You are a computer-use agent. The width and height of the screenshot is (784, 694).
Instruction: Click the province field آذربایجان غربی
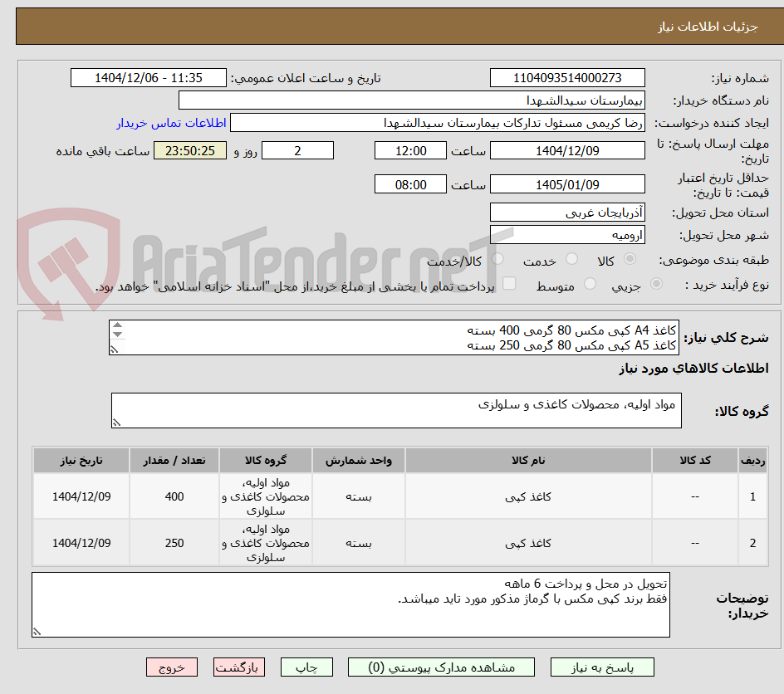567,213
